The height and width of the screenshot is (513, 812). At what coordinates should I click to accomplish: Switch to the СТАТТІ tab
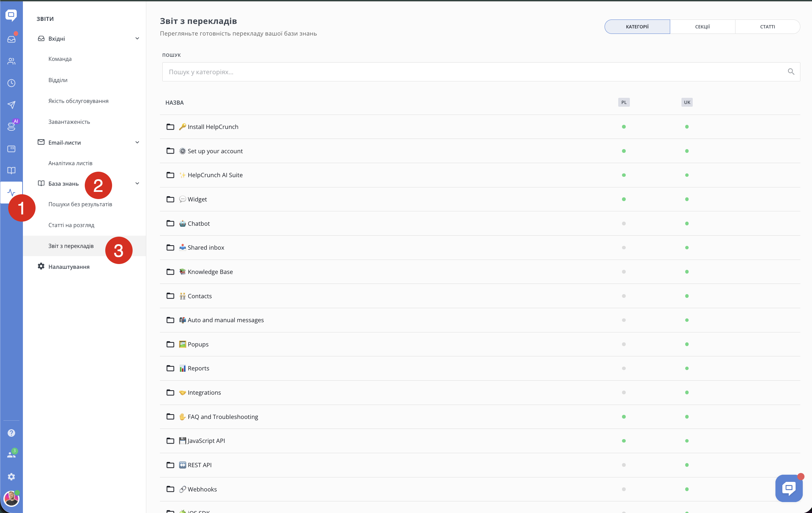point(767,27)
